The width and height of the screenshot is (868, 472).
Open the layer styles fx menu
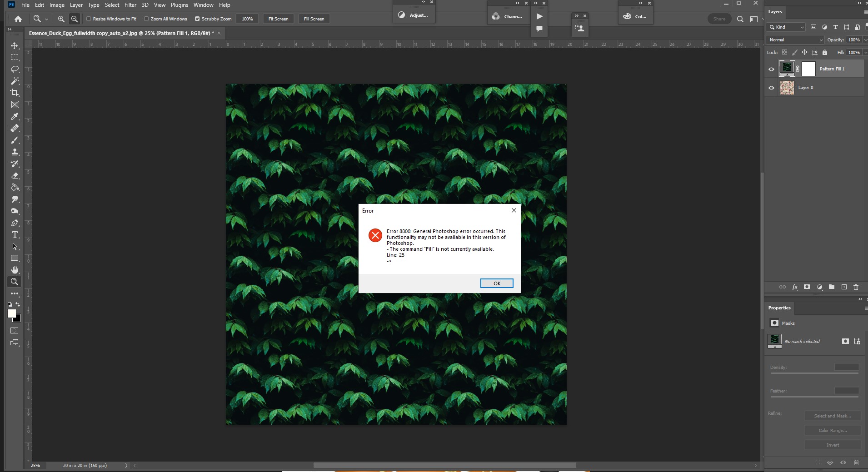point(795,287)
